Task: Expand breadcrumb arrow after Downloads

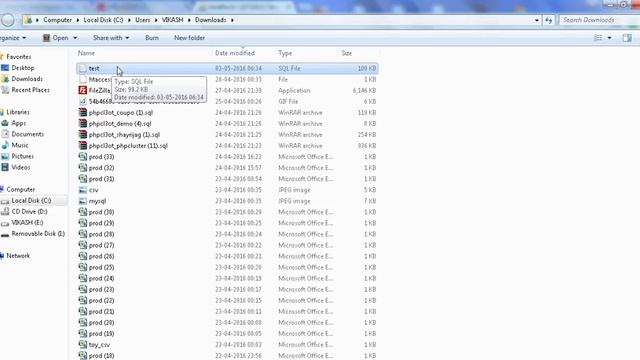Action: [232, 20]
